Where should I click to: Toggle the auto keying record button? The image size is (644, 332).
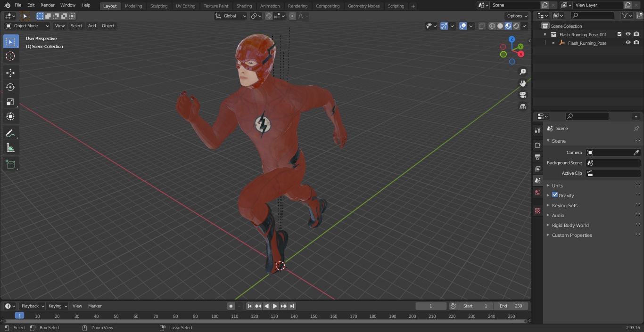[x=231, y=306]
